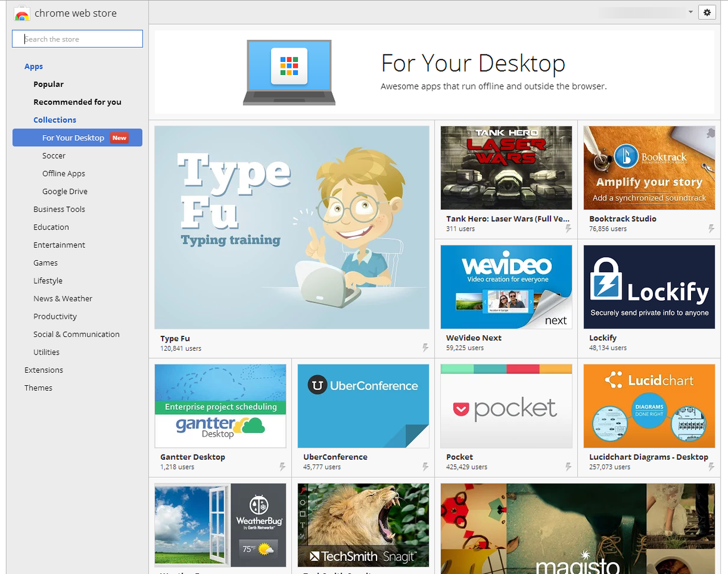Go to Extensions section
This screenshot has height=574, width=728.
(x=44, y=370)
